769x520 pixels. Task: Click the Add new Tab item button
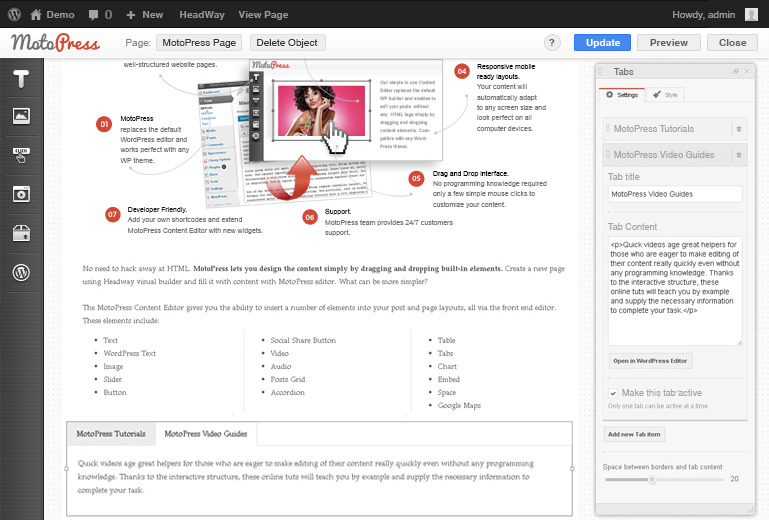pyautogui.click(x=634, y=434)
